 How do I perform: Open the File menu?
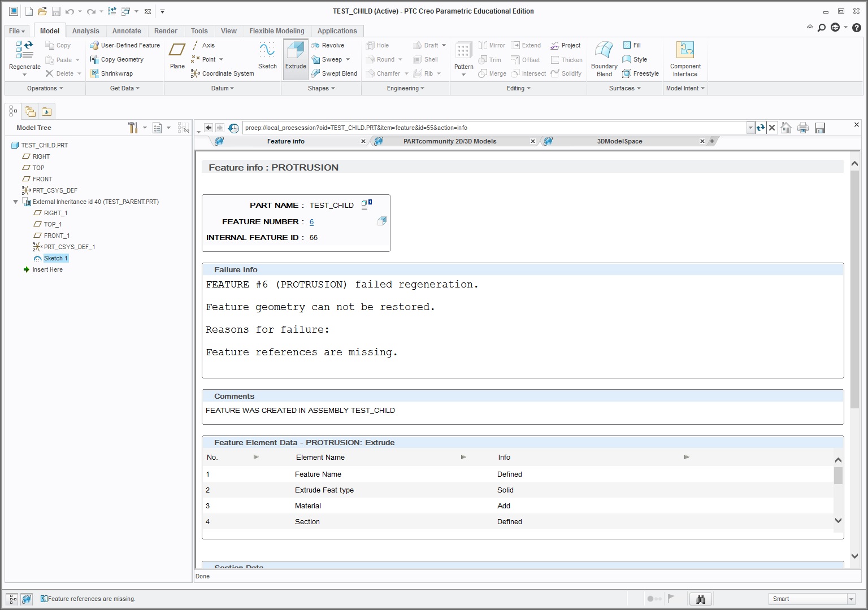(17, 31)
